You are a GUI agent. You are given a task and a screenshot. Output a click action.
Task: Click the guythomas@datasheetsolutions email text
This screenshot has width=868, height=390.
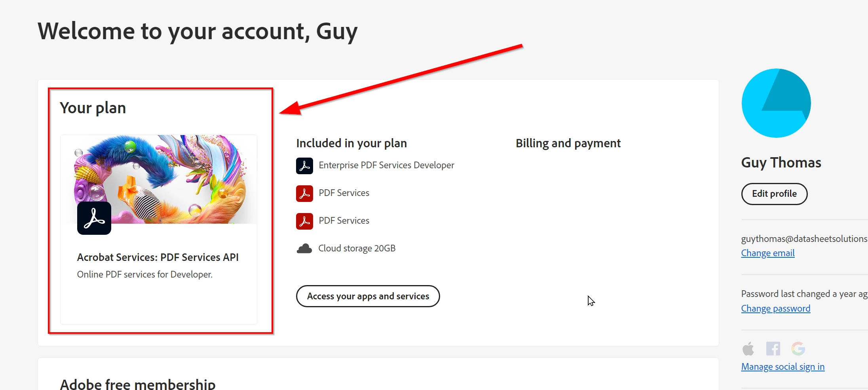[804, 239]
